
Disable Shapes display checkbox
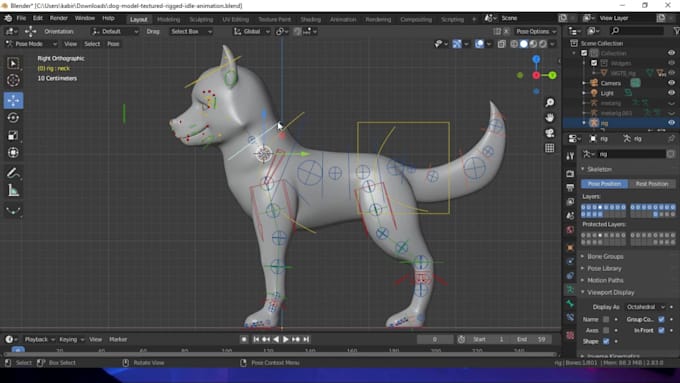tap(606, 341)
